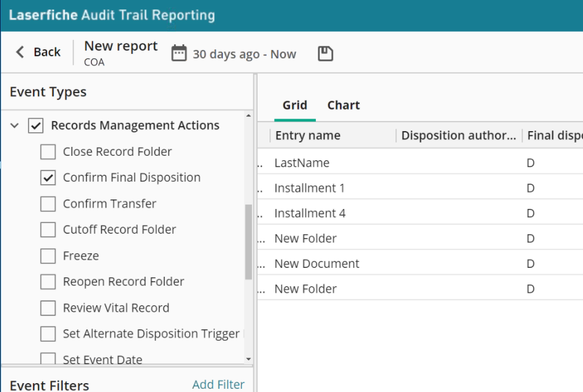Select the Installment 4 row

pyautogui.click(x=420, y=213)
